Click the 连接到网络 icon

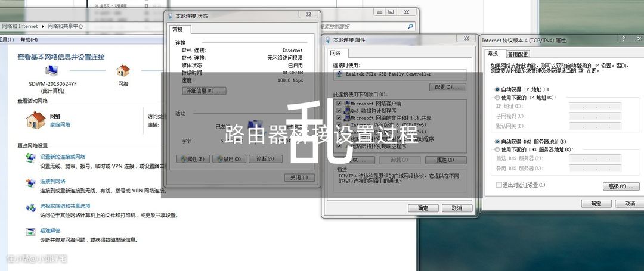coord(30,182)
